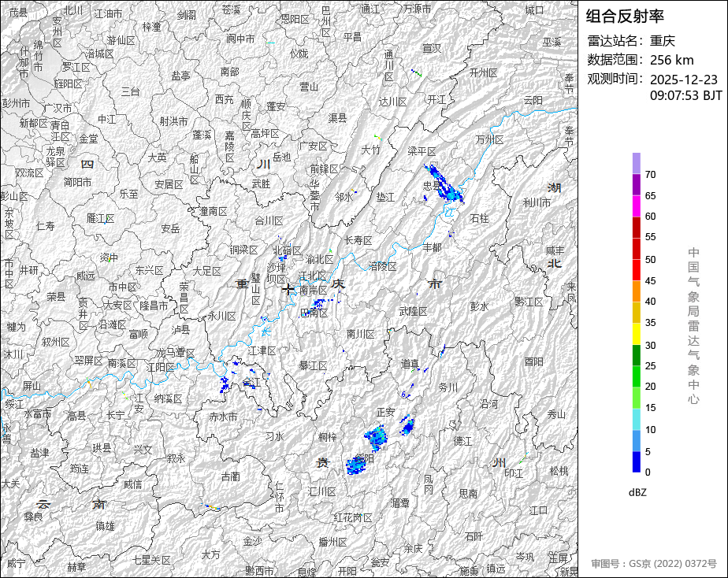Click the 渝北区 map label

click(319, 259)
